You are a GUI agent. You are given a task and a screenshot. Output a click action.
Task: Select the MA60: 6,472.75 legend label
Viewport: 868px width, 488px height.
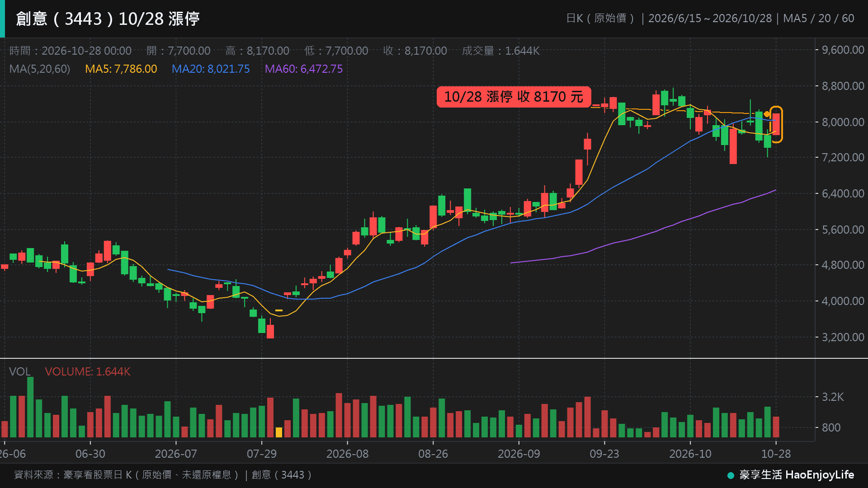pyautogui.click(x=304, y=69)
